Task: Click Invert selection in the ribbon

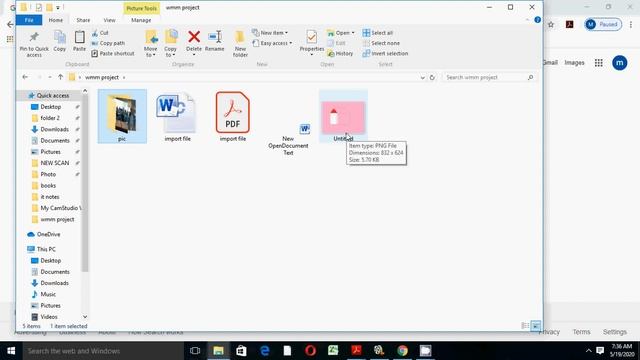Action: tap(385, 53)
